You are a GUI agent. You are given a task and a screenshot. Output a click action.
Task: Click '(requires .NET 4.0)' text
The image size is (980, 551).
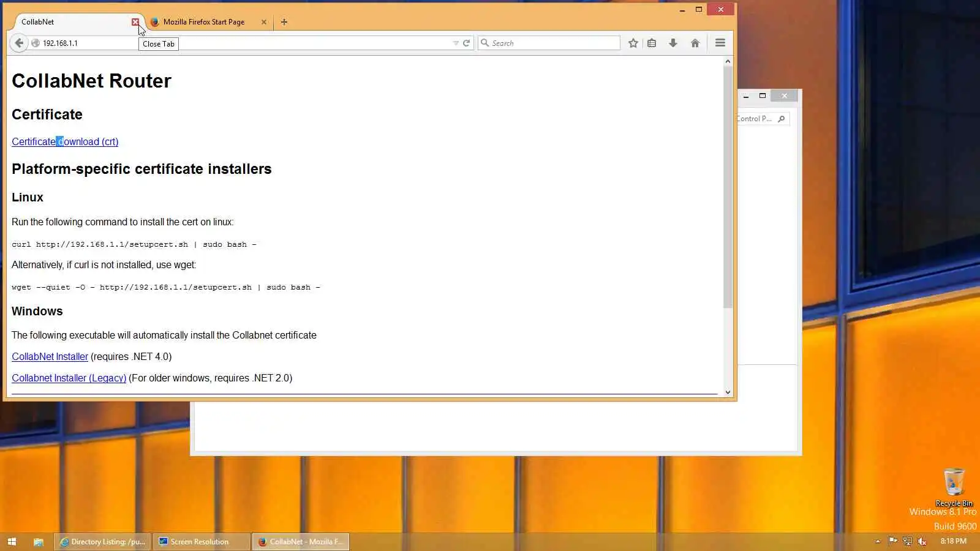[131, 356]
